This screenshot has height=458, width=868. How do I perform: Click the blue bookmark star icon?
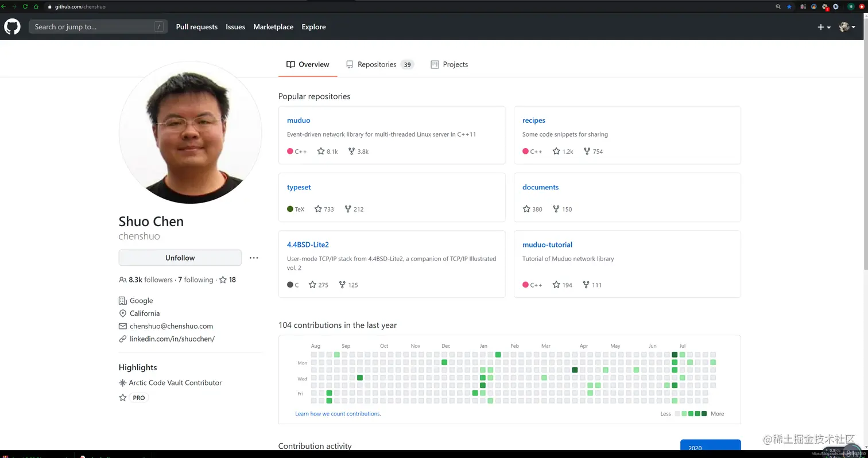click(x=789, y=6)
